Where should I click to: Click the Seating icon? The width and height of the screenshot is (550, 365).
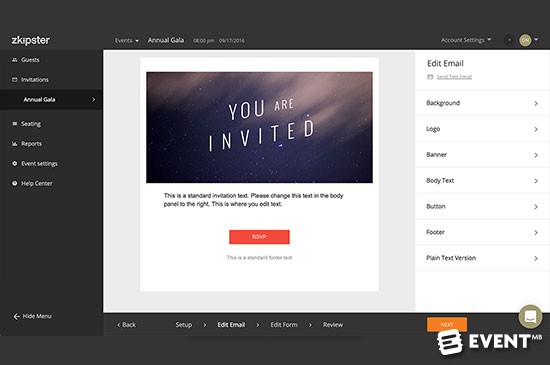tap(14, 124)
